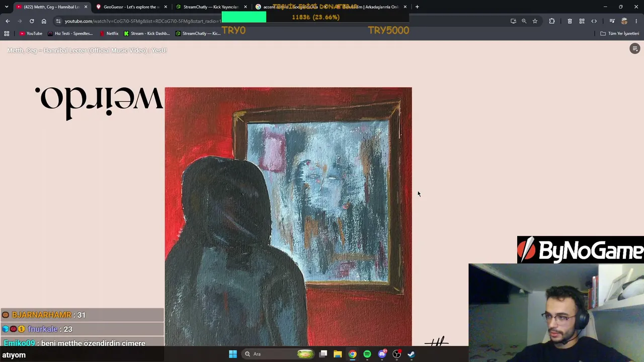644x362 pixels.
Task: Open a new browser tab
Action: click(x=417, y=7)
